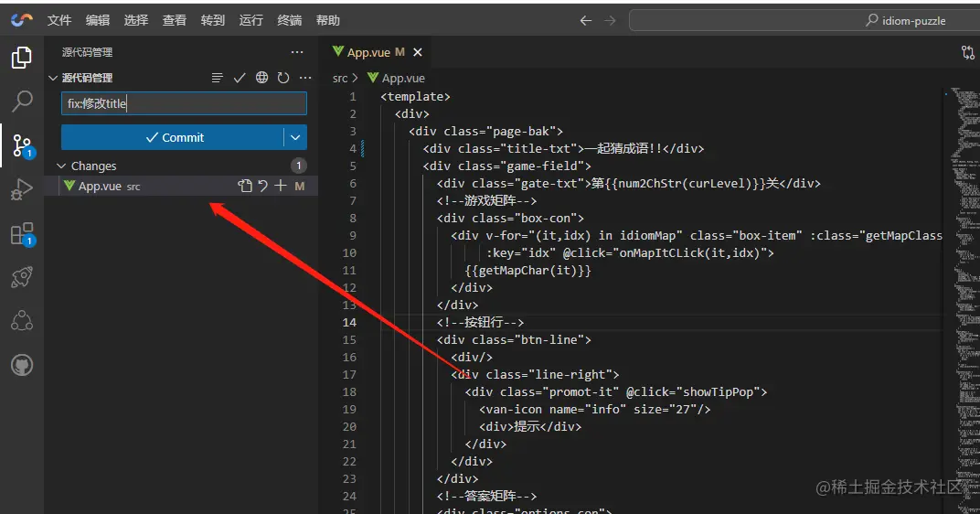Open file icon for App.vue change
The width and height of the screenshot is (980, 514).
(x=245, y=186)
